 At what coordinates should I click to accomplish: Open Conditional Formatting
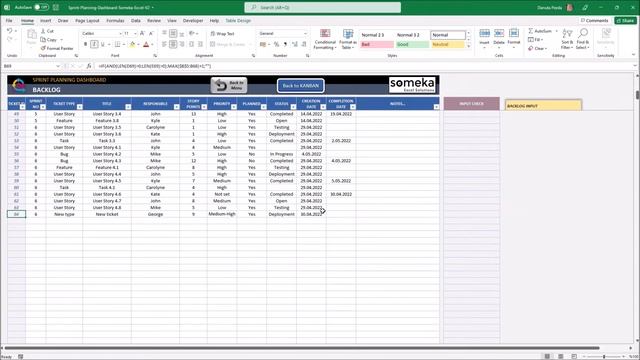tap(325, 39)
